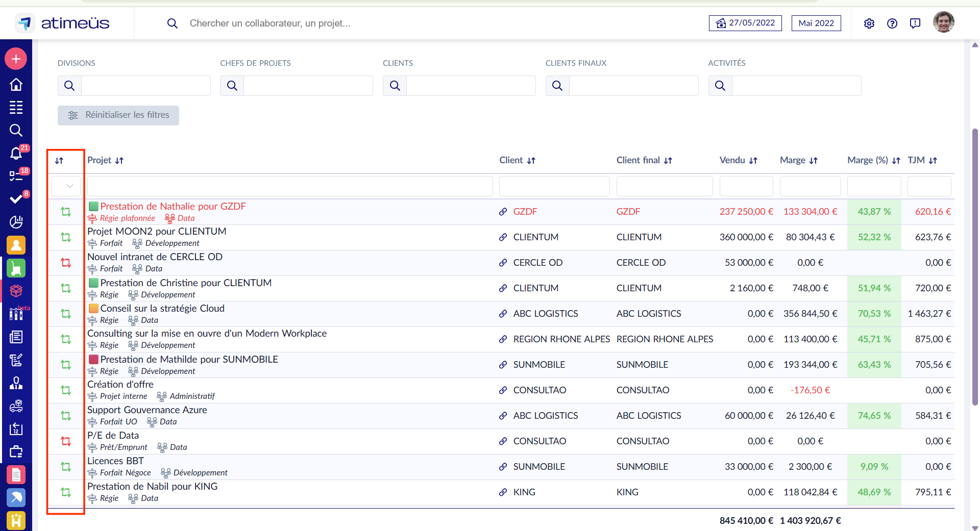
Task: Open the beta planning grid sidebar icon
Action: 16,314
